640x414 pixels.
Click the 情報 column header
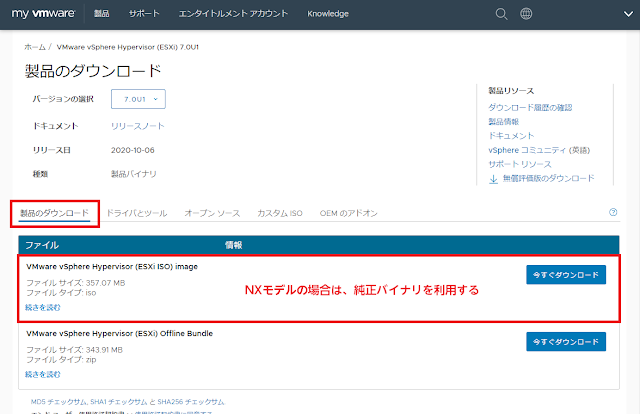233,245
